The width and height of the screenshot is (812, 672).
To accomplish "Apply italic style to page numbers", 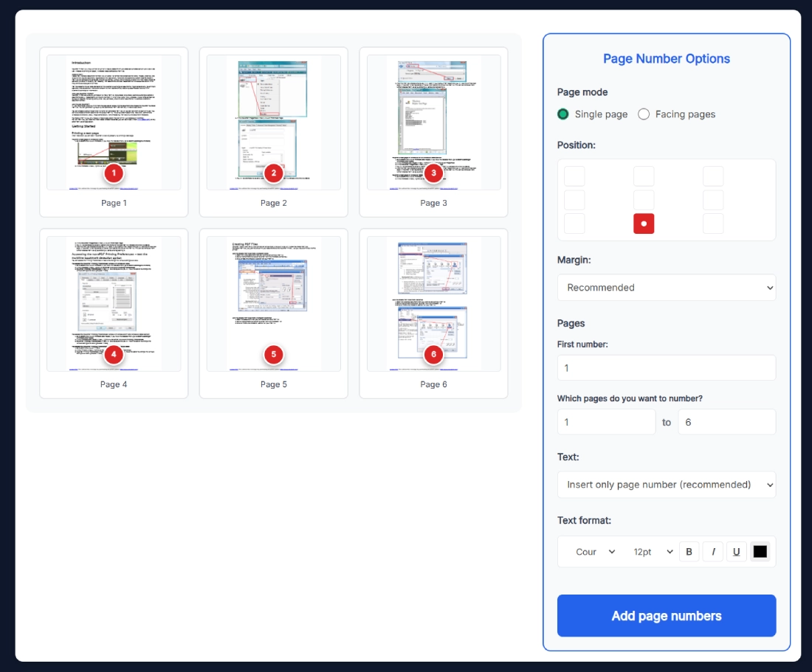I will tap(712, 551).
